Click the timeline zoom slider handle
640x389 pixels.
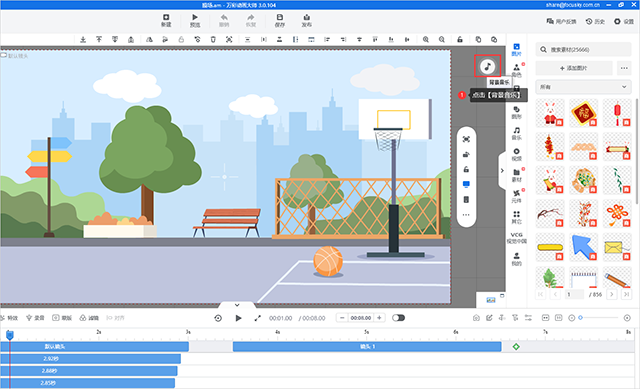580,318
